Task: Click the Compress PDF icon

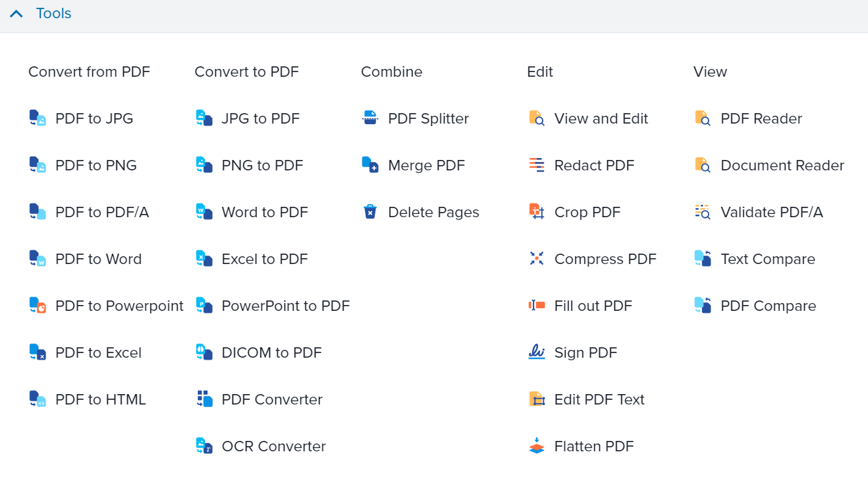Action: pos(537,259)
